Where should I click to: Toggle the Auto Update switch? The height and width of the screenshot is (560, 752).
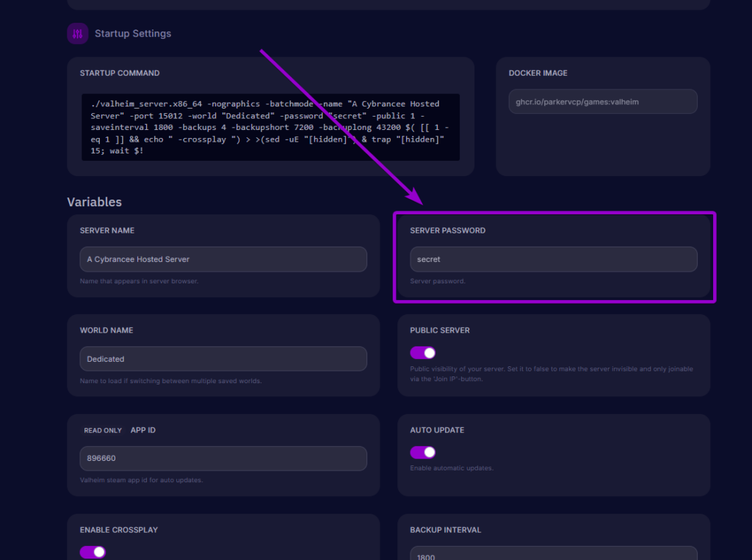click(422, 452)
